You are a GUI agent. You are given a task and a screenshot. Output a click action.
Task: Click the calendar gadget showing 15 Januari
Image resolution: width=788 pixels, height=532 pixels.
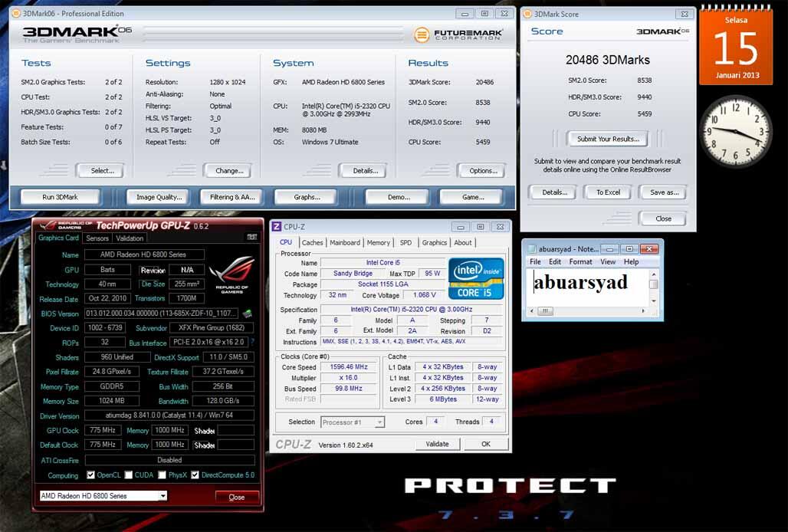coord(736,46)
